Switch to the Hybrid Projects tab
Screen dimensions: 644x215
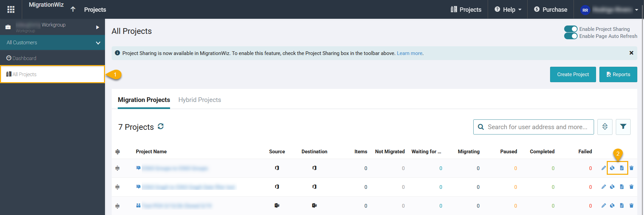(x=200, y=100)
